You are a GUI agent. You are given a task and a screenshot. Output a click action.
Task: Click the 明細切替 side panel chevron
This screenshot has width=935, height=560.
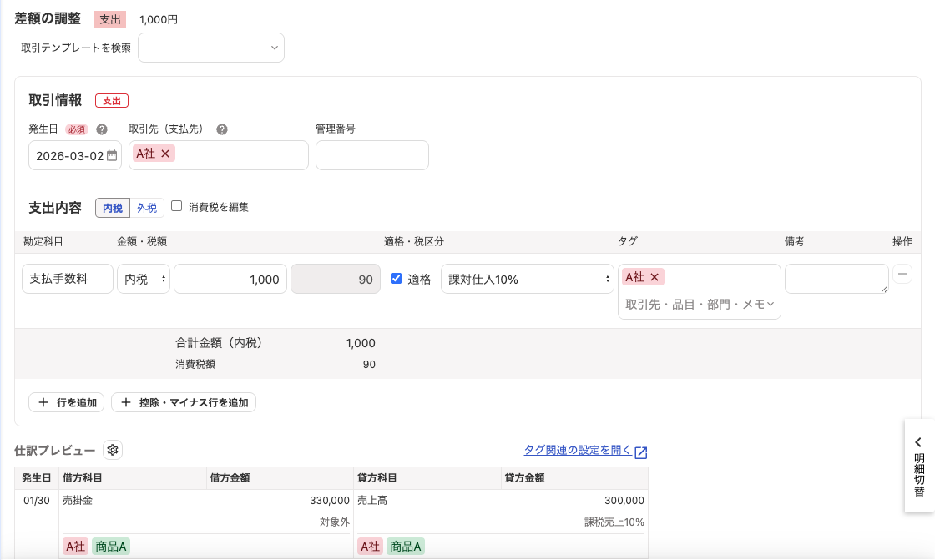(918, 442)
